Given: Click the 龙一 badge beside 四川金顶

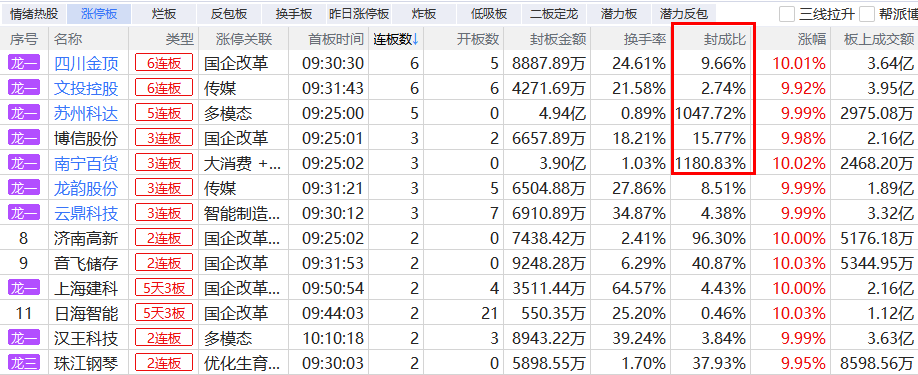Looking at the screenshot, I should (x=24, y=63).
